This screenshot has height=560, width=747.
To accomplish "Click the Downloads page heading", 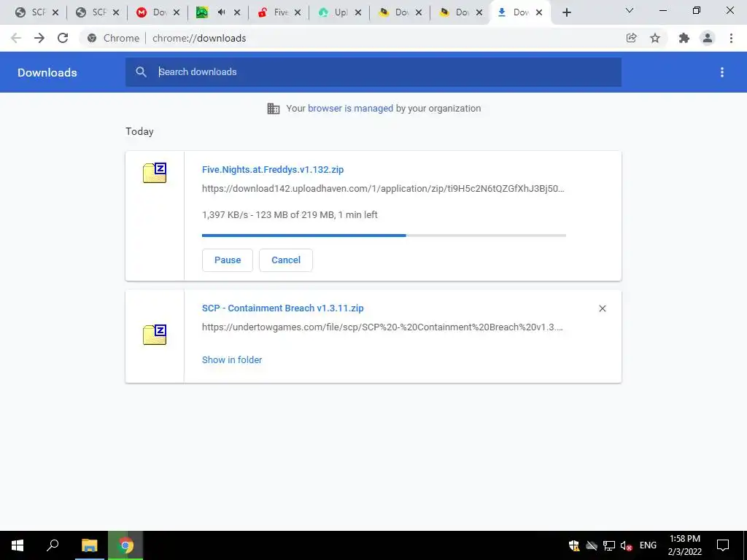I will 47,72.
